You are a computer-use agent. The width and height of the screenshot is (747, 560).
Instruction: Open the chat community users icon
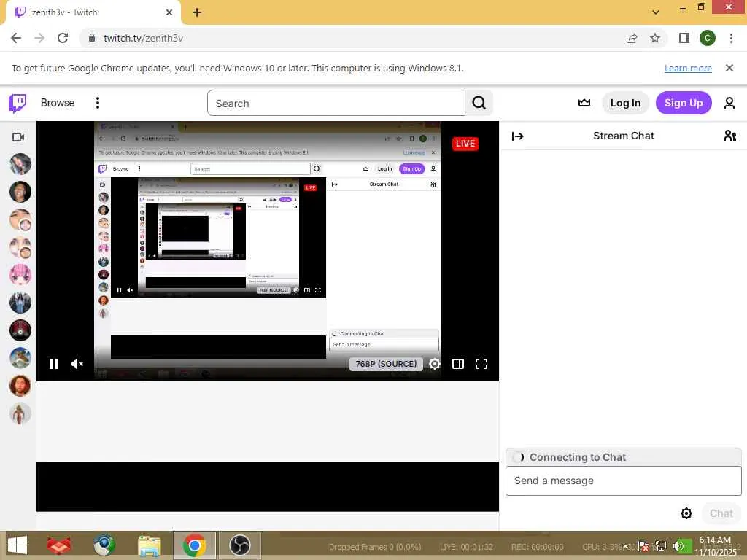729,136
